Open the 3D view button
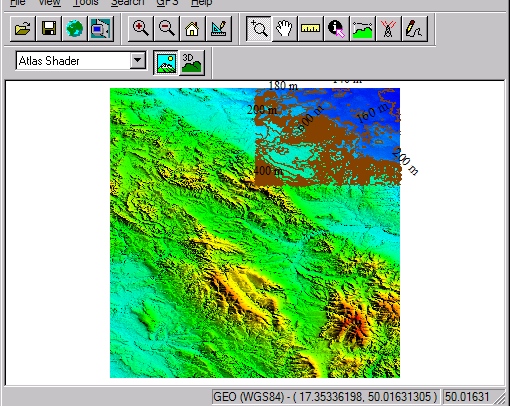The width and height of the screenshot is (510, 406). pos(192,63)
